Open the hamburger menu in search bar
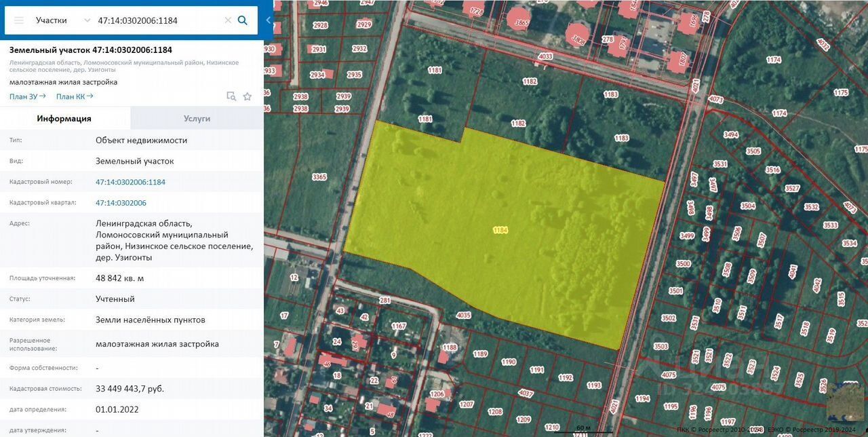Viewport: 868px width, 437px height. tap(19, 20)
